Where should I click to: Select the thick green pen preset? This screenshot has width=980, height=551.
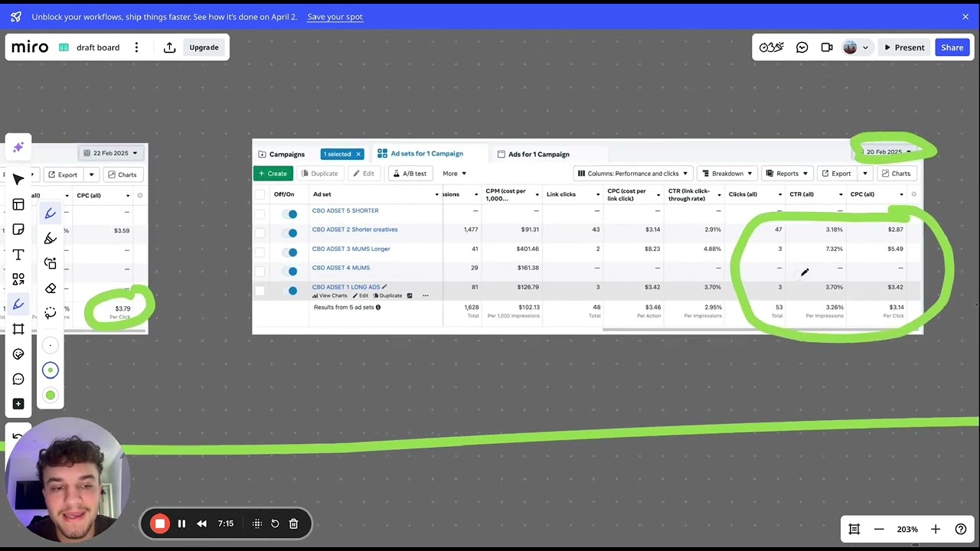click(51, 395)
